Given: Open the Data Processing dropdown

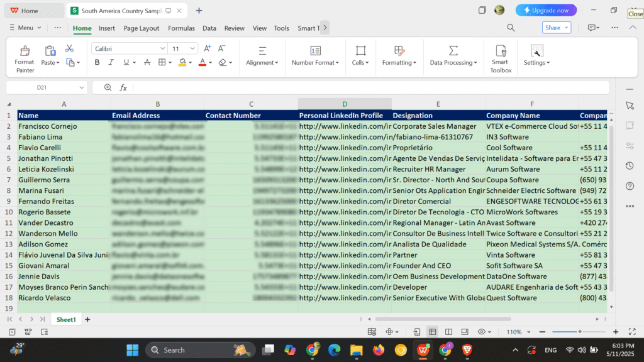Looking at the screenshot, I should 453,56.
